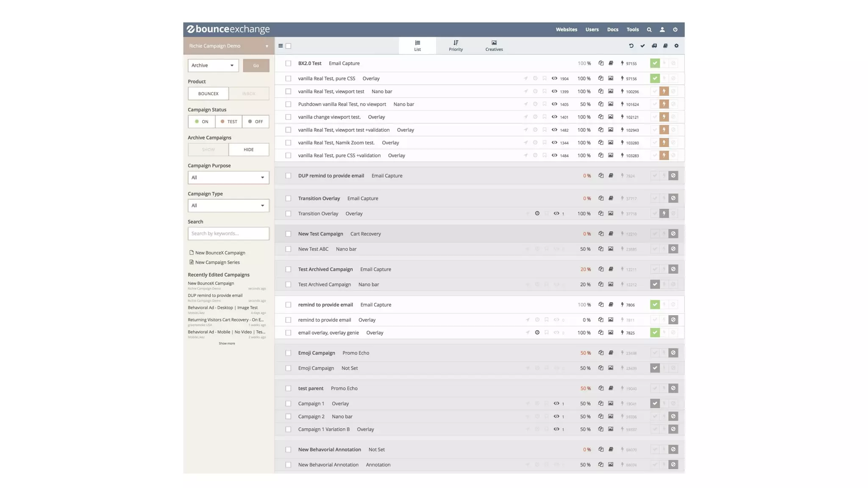This screenshot has height=488, width=868.
Task: Click the New Campaign Series link
Action: tap(217, 262)
